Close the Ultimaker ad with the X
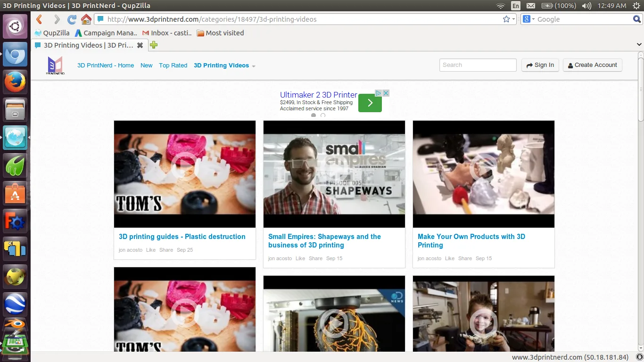644x362 pixels. (386, 93)
